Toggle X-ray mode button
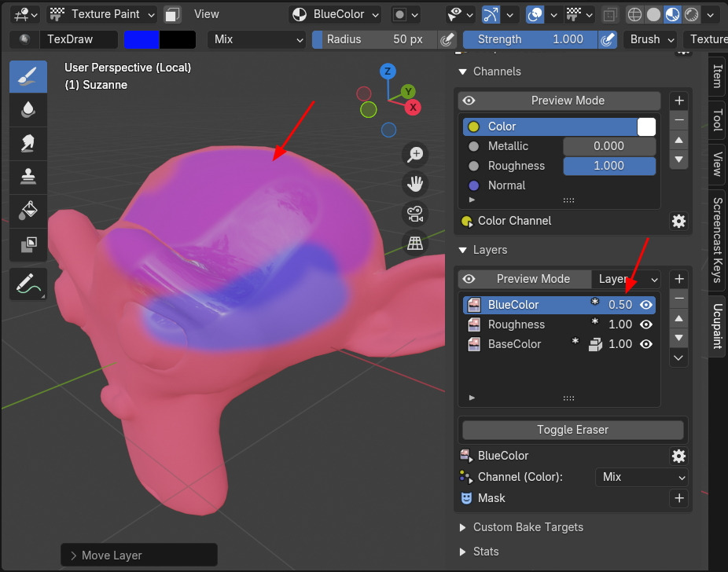728x572 pixels. [609, 14]
